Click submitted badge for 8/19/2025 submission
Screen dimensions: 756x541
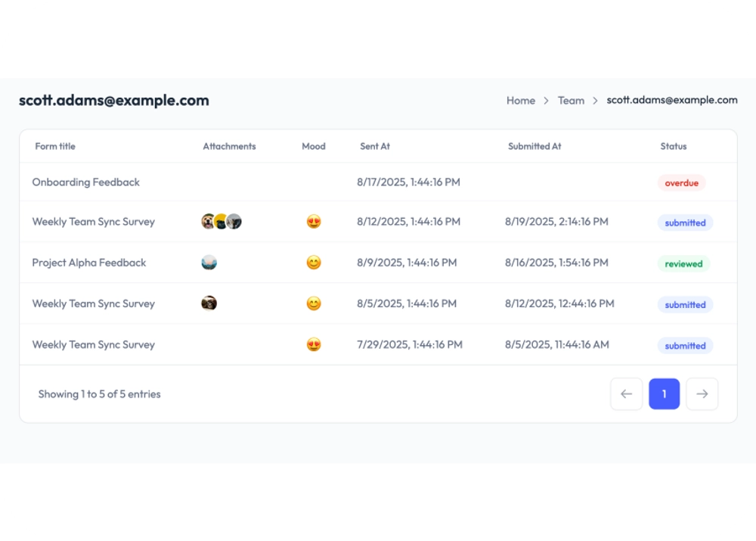tap(685, 223)
